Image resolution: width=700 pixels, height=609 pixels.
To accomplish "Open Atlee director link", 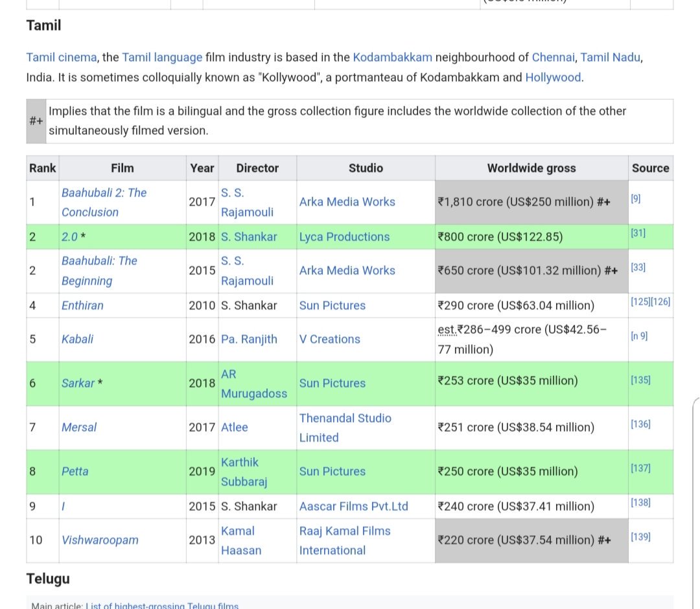I will pyautogui.click(x=235, y=428).
